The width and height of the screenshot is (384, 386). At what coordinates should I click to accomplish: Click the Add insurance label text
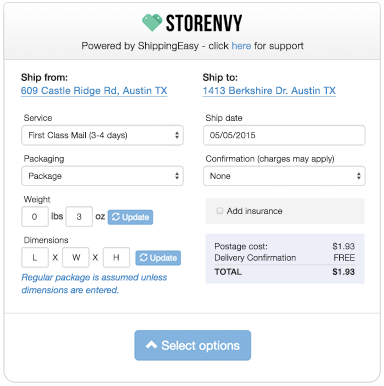(254, 211)
